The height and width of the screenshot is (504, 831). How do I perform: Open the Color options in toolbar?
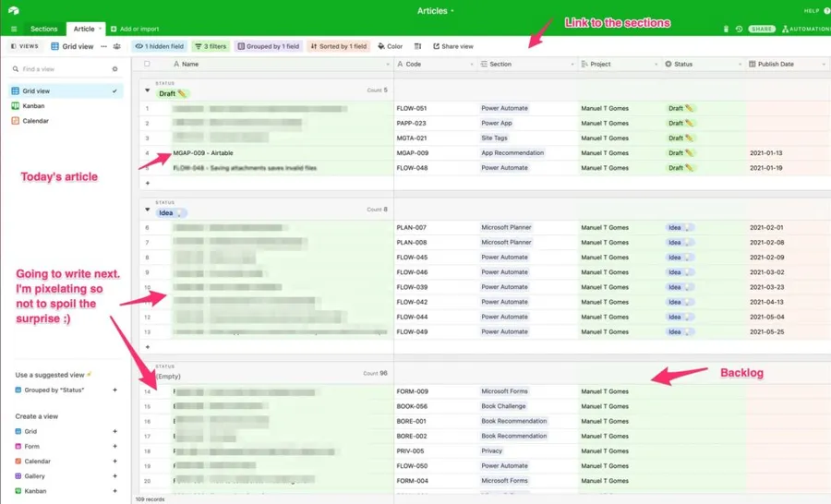[391, 46]
